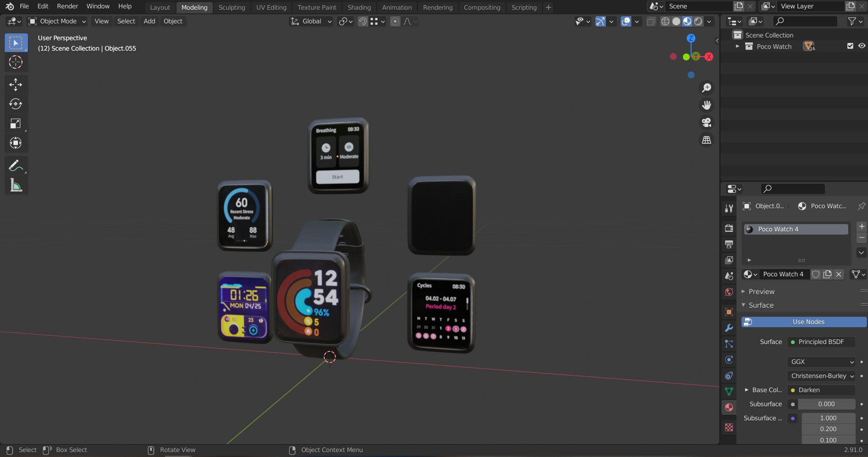This screenshot has height=457, width=868.
Task: Select the Measure ruler tool
Action: pyautogui.click(x=16, y=185)
